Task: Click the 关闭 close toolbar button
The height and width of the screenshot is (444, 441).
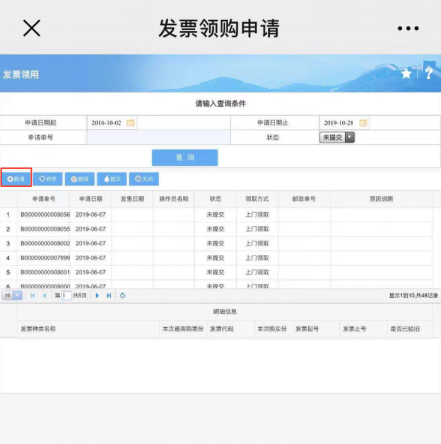Action: point(144,179)
